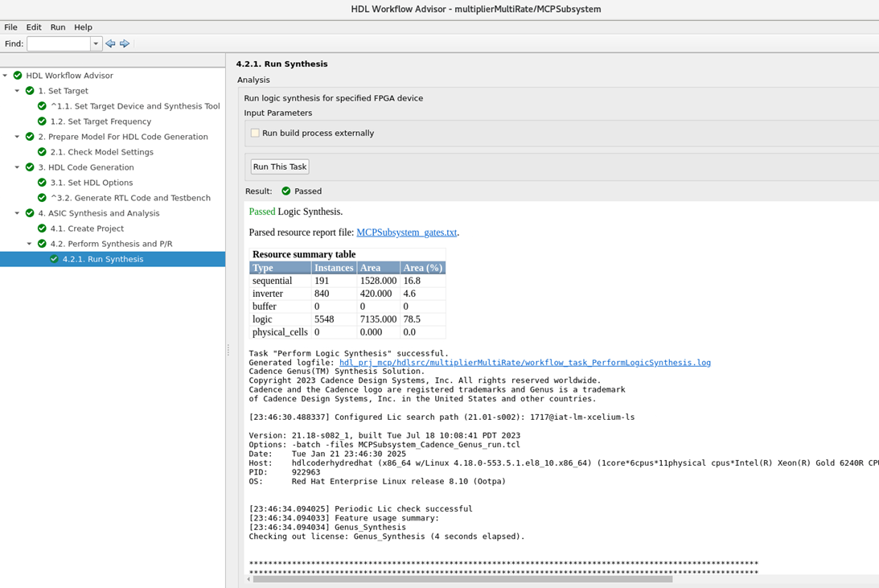Open the File menu

click(10, 27)
